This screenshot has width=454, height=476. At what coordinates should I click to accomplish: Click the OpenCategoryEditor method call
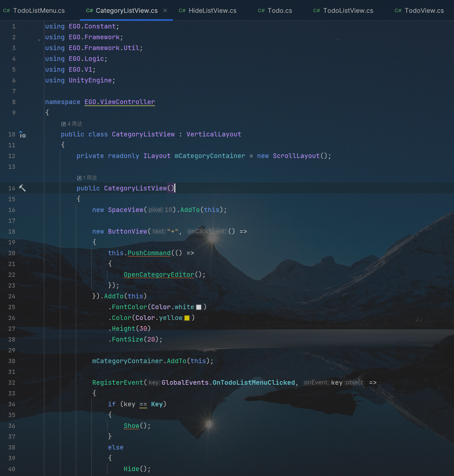pos(159,274)
